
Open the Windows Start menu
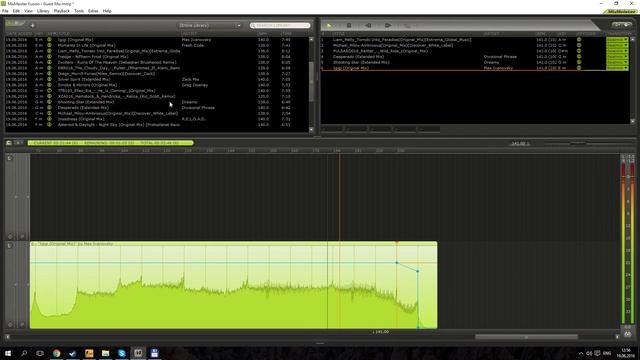click(8, 353)
